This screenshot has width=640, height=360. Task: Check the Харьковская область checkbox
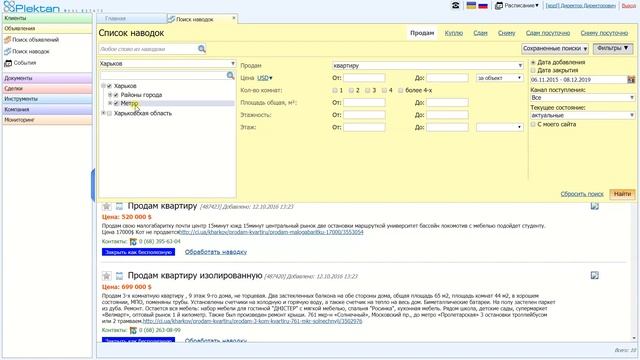[x=109, y=113]
